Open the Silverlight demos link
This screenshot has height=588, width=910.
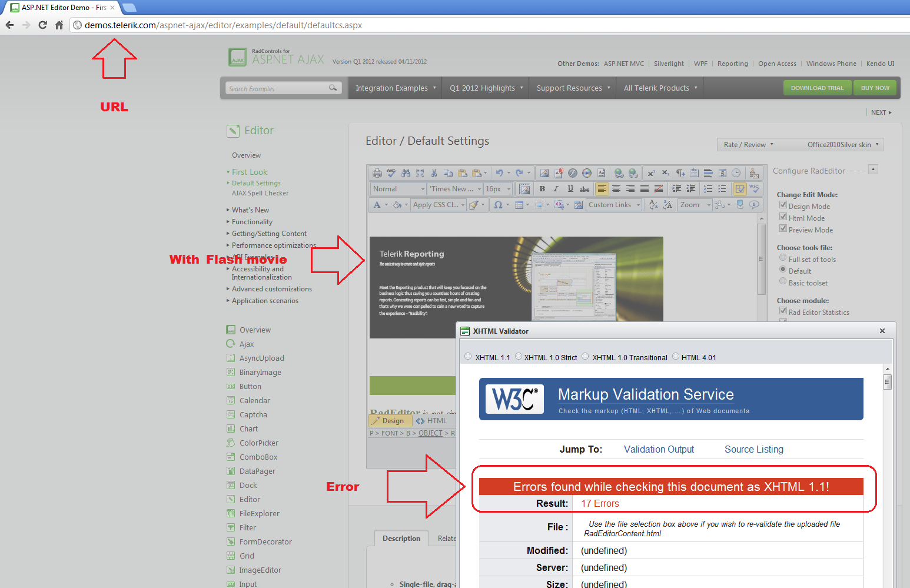[669, 64]
